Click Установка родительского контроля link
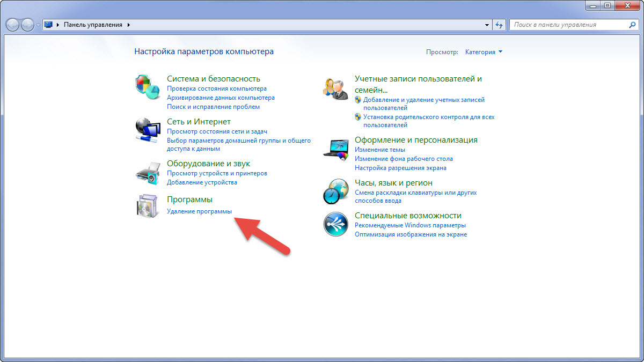The image size is (644, 362). point(429,121)
